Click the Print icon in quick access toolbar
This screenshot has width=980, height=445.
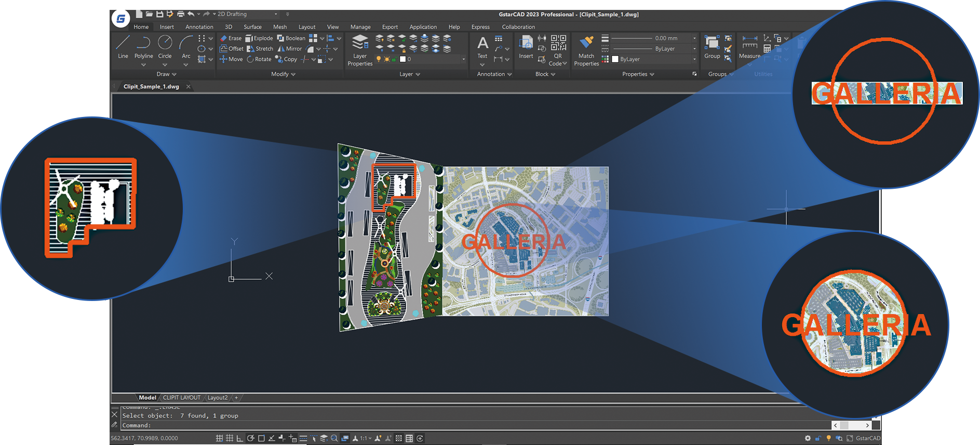click(x=181, y=14)
